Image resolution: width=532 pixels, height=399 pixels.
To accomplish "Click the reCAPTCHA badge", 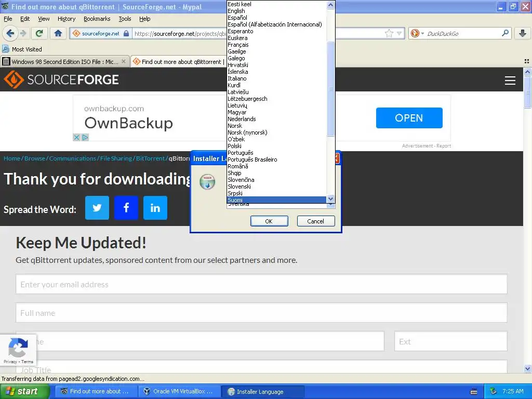I will click(x=18, y=351).
